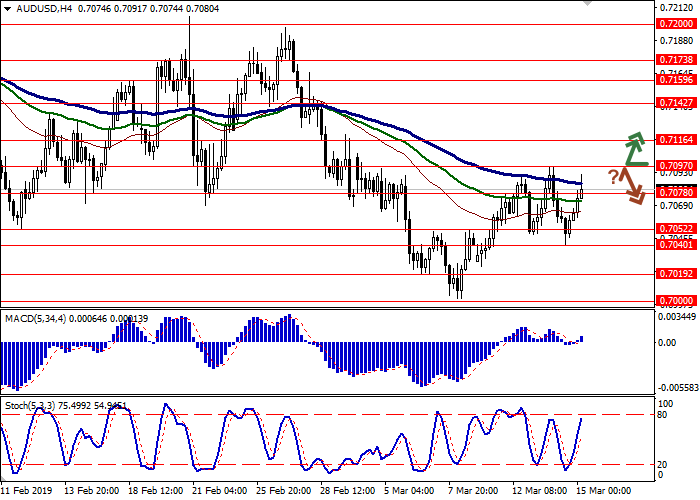The height and width of the screenshot is (500, 700).
Task: Click the MACD(5,34,4) indicator label
Action: point(35,318)
